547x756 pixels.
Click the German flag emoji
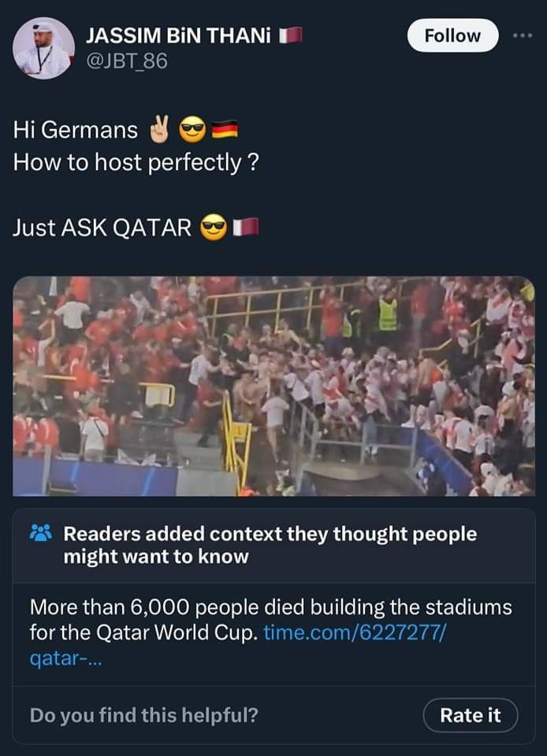point(225,129)
